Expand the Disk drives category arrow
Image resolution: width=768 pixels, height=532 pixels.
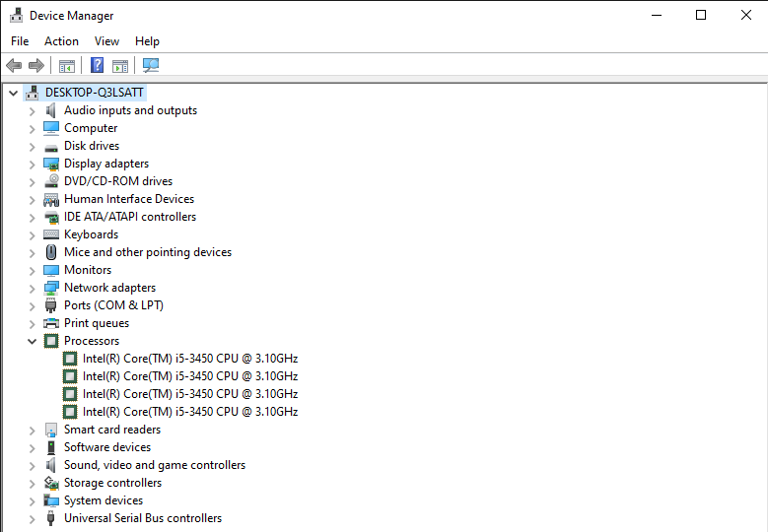pyautogui.click(x=32, y=147)
